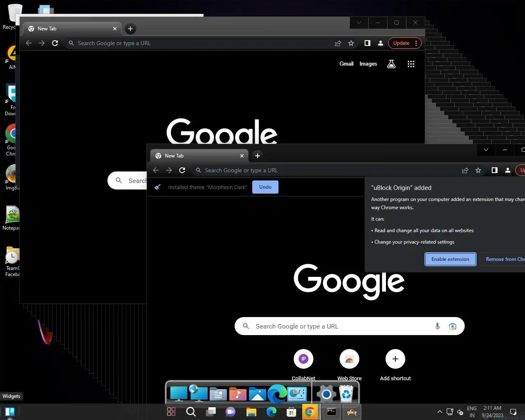Image resolution: width=525 pixels, height=420 pixels.
Task: Open the CollabNet shortcut
Action: 304,365
